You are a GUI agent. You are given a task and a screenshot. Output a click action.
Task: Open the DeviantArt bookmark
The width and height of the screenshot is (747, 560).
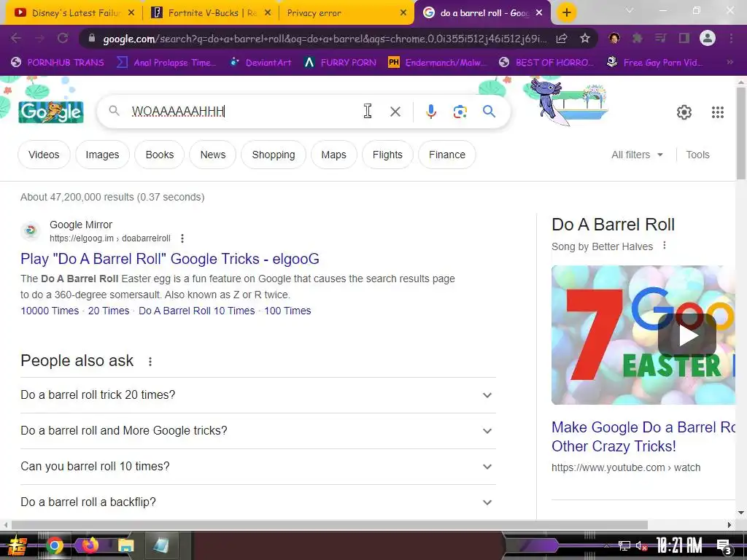[260, 63]
